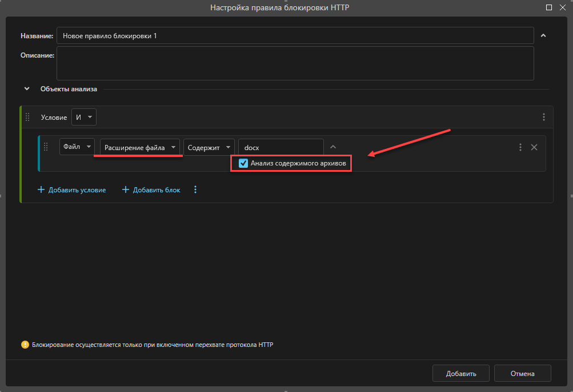The height and width of the screenshot is (392, 573).
Task: Remove the Файл condition row with the X icon
Action: click(534, 147)
